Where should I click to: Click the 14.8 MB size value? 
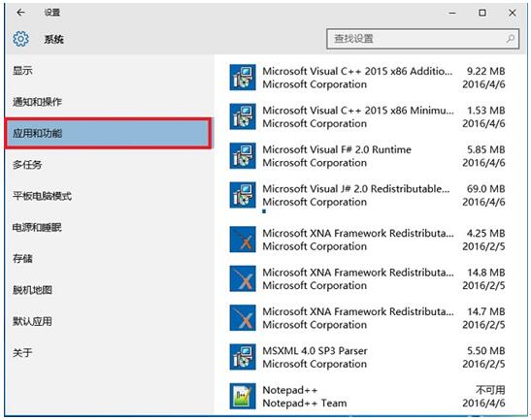point(486,273)
